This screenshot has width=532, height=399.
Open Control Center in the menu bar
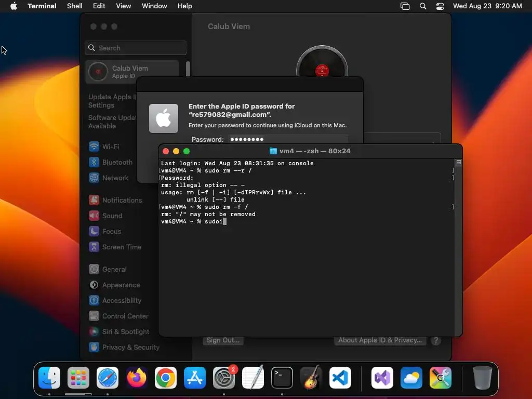[x=440, y=6]
